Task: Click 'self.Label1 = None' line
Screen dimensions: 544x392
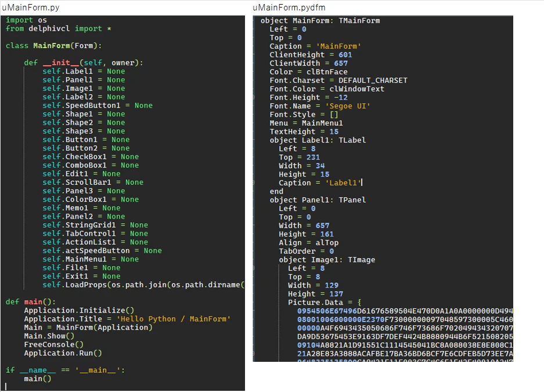Action: click(x=84, y=71)
